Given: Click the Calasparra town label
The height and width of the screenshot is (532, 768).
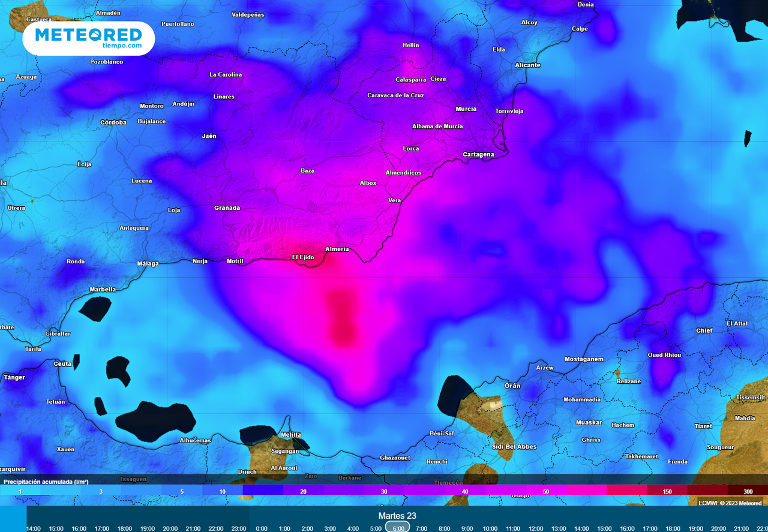Looking at the screenshot, I should tap(411, 80).
